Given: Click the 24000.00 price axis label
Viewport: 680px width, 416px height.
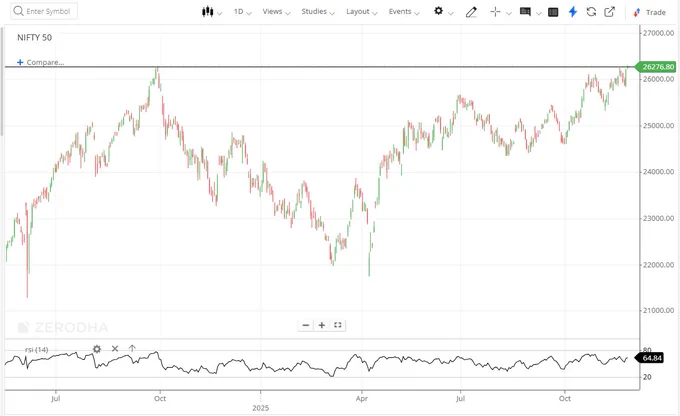Looking at the screenshot, I should coord(658,172).
